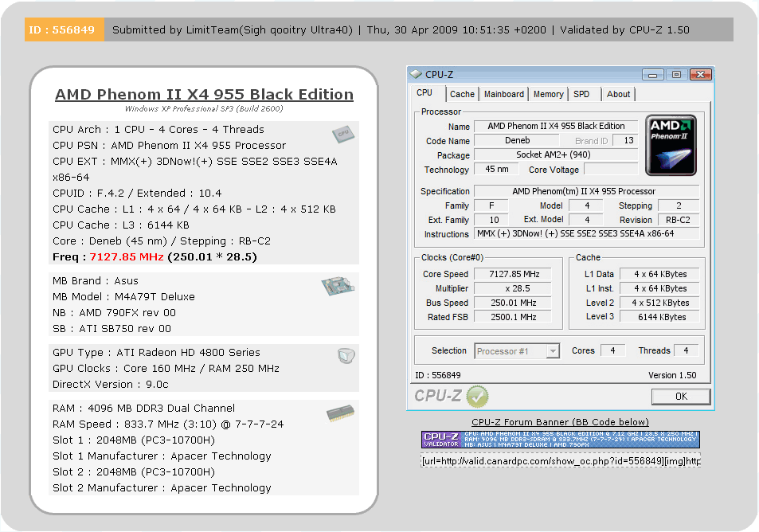759x532 pixels.
Task: Click the motherboard icon beside MB Brand
Action: 338,286
